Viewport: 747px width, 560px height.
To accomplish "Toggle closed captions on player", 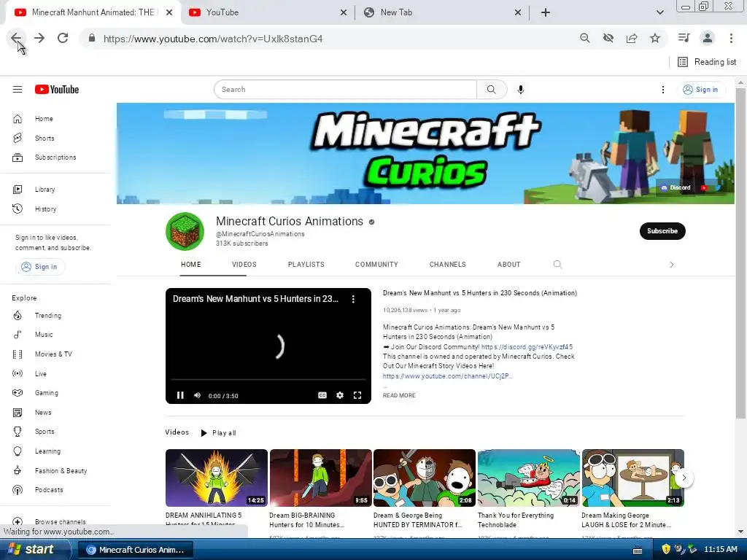I will tap(322, 395).
